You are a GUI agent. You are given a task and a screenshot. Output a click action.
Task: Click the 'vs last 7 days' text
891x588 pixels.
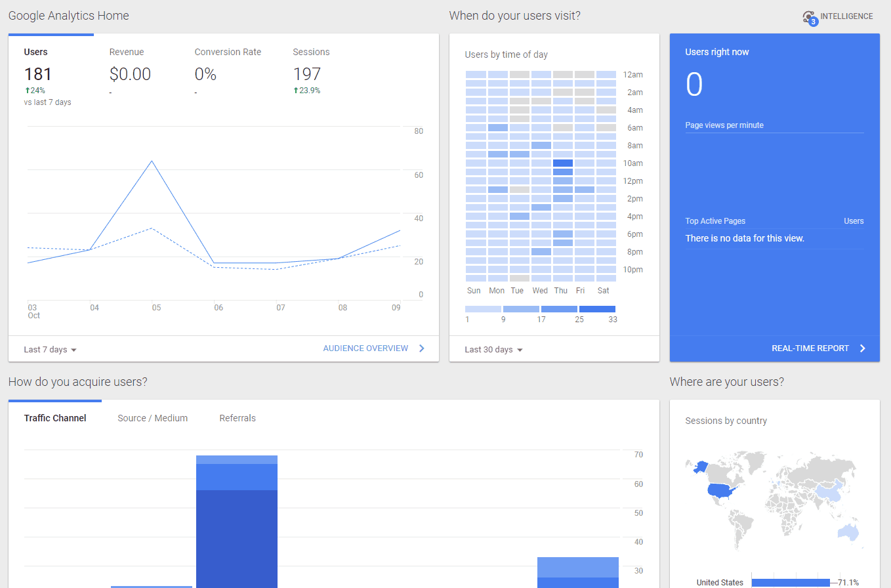point(47,102)
